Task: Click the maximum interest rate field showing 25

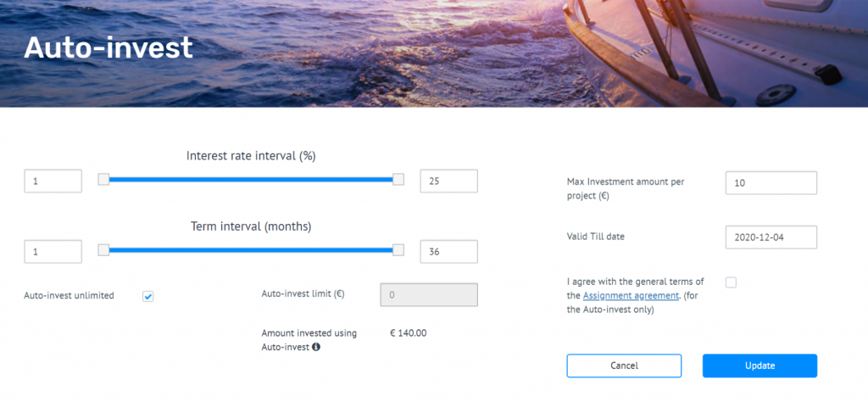Action: pyautogui.click(x=448, y=181)
